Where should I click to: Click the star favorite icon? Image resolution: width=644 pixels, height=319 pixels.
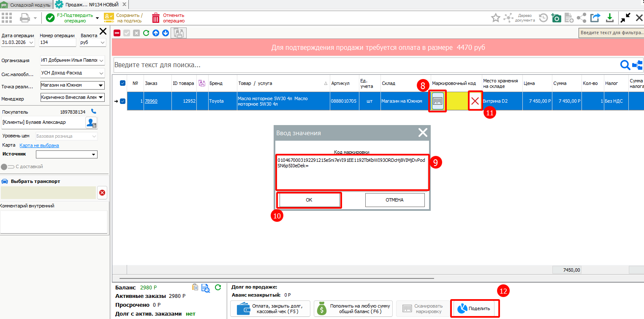495,18
